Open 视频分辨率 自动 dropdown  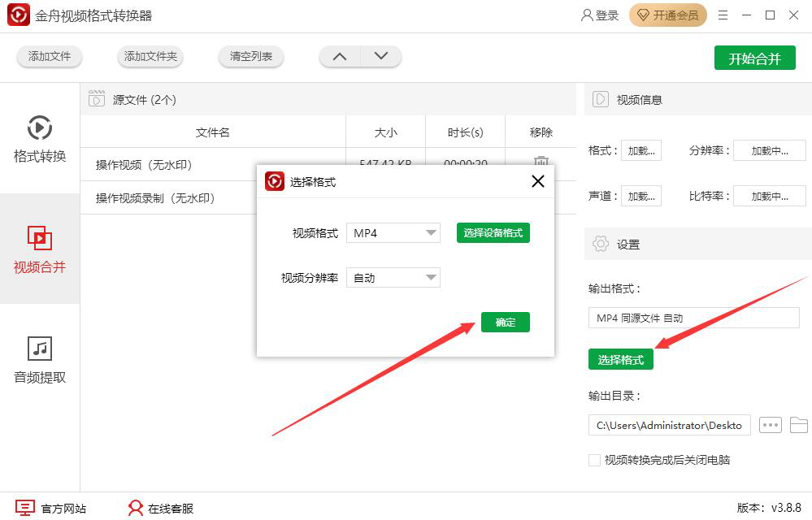[393, 278]
